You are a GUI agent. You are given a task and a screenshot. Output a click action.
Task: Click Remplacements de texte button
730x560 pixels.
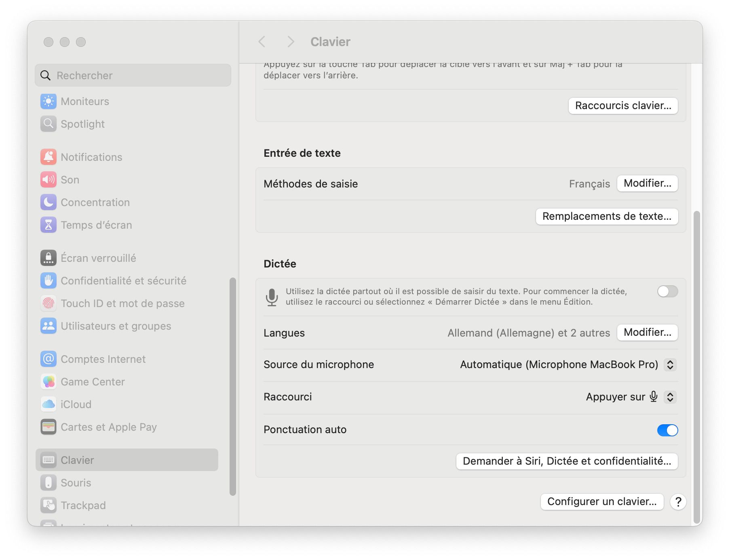pyautogui.click(x=607, y=217)
